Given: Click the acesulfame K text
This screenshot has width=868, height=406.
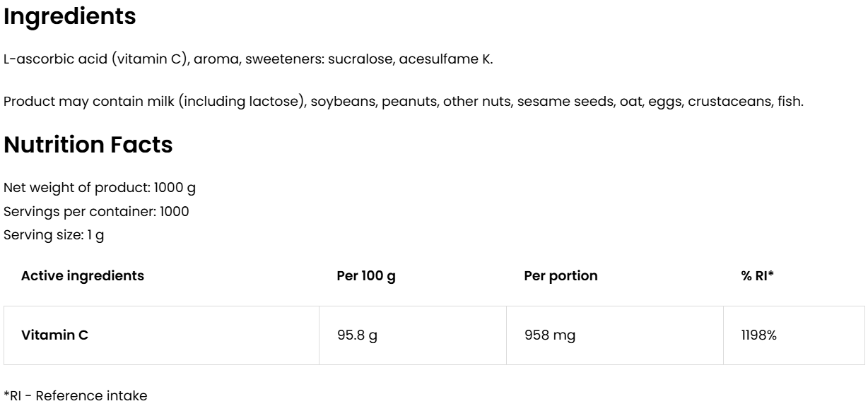Looking at the screenshot, I should [446, 59].
